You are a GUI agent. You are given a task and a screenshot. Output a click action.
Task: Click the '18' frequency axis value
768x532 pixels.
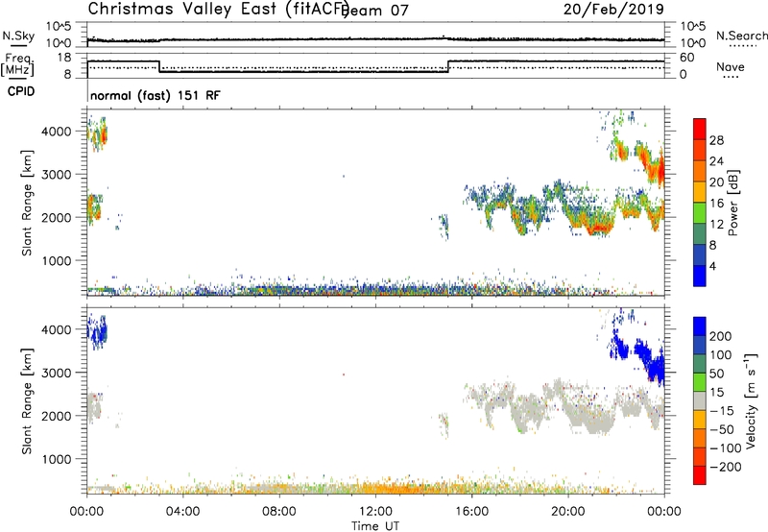pyautogui.click(x=64, y=58)
